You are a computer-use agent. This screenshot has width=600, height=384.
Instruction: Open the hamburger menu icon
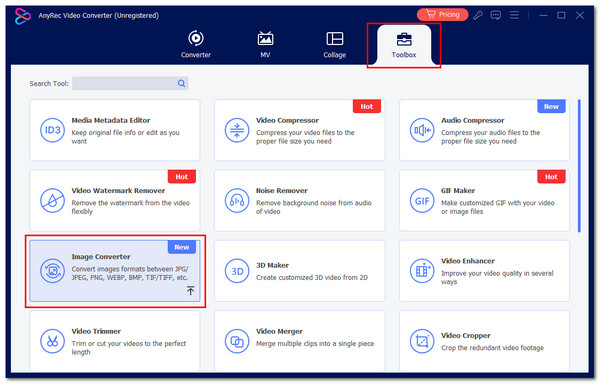click(x=514, y=15)
